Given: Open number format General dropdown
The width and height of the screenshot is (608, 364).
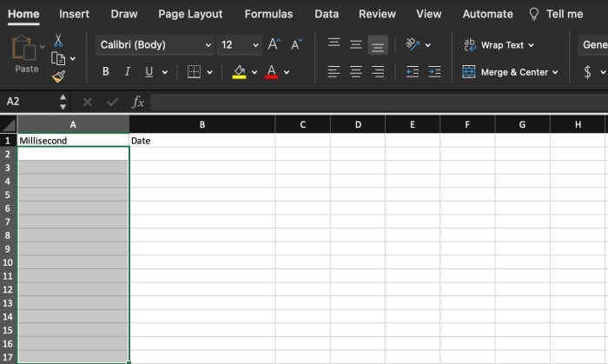Looking at the screenshot, I should click(593, 45).
